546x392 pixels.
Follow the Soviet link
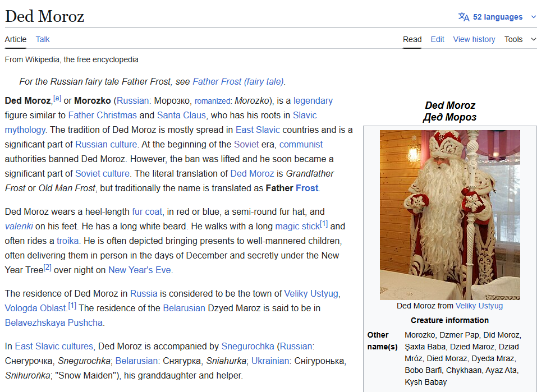point(246,145)
